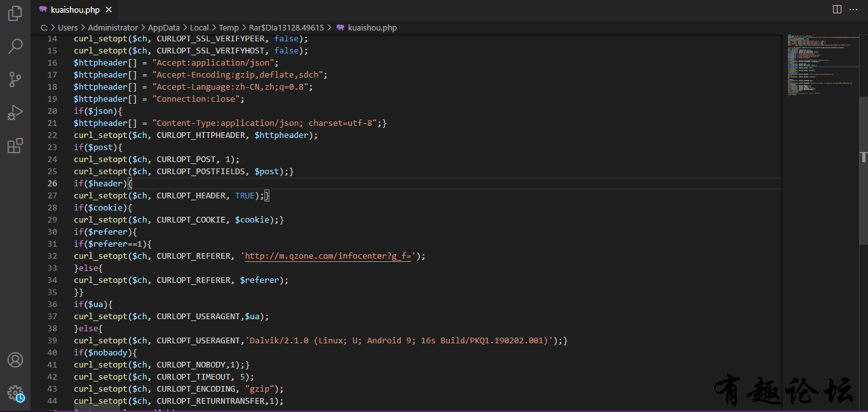868x412 pixels.
Task: Click the PHP file icon in breadcrumbs
Action: point(341,27)
